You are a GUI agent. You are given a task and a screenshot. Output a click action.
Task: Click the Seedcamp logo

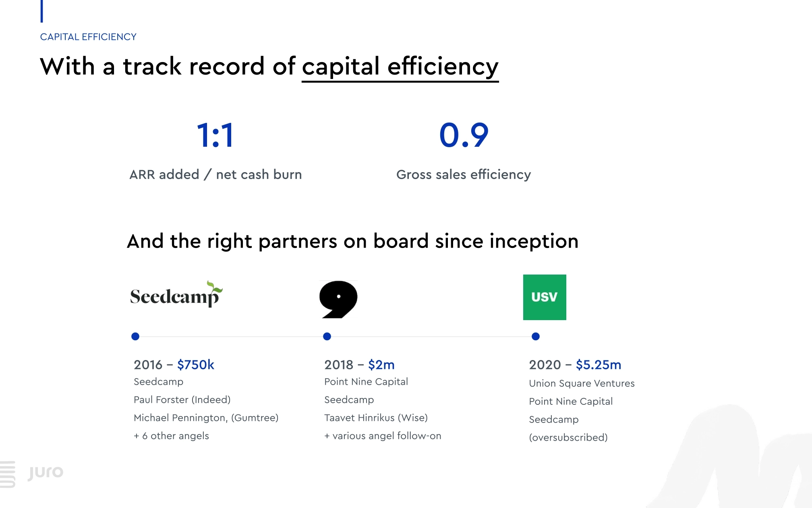pos(176,296)
